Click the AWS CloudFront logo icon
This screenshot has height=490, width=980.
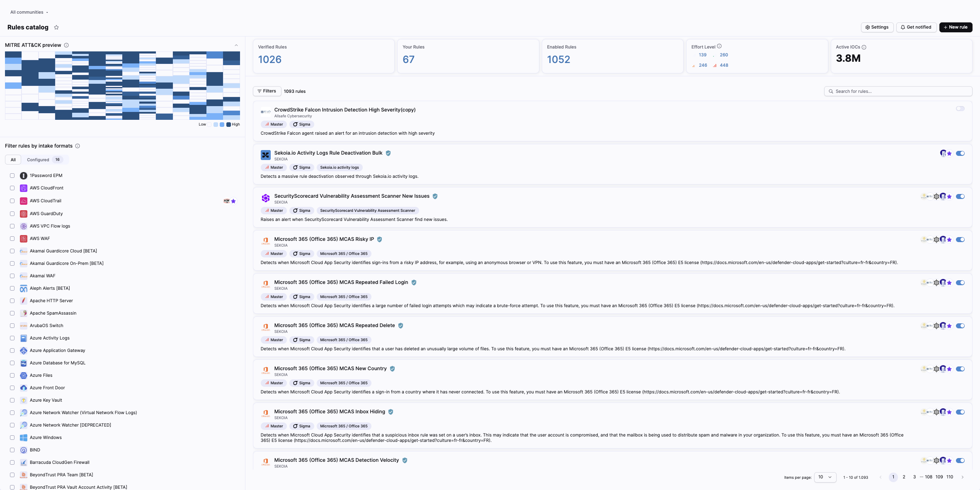(x=24, y=188)
